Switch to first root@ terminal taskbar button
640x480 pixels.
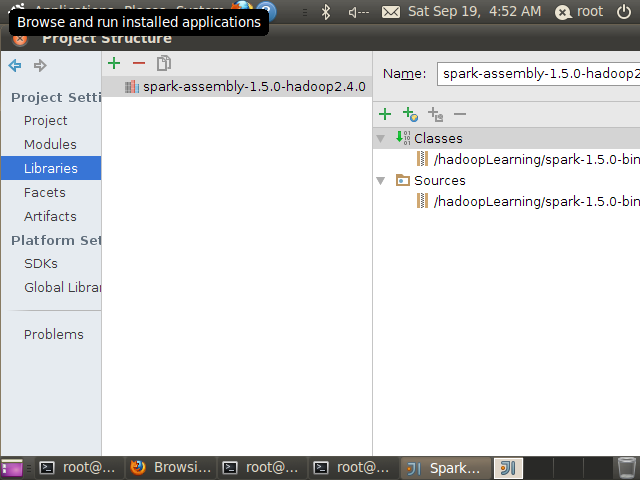click(x=78, y=468)
